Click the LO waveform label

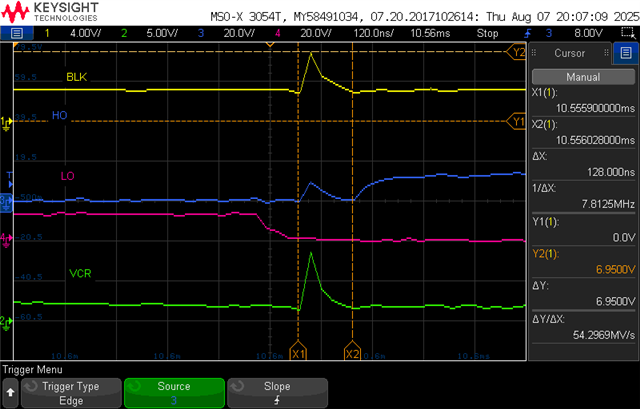[67, 176]
